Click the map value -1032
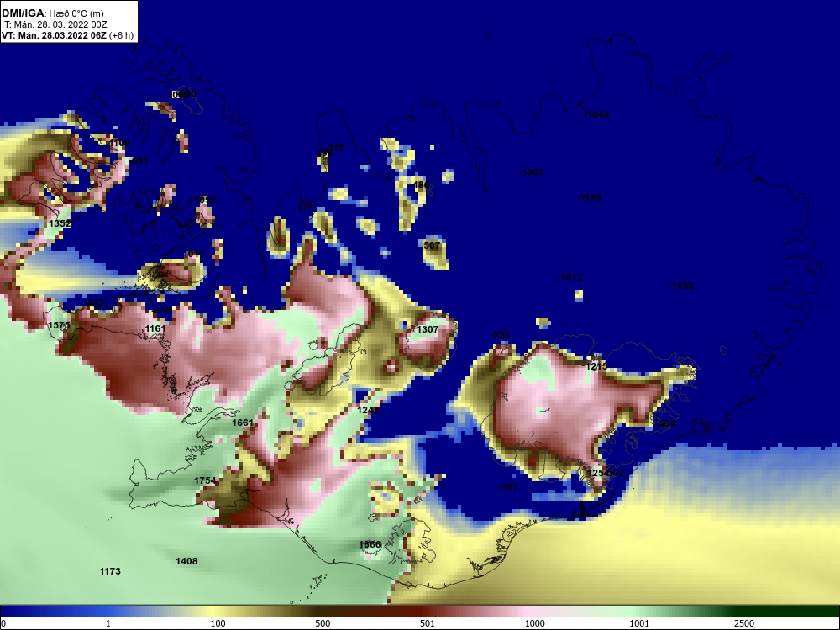This screenshot has height=630, width=840. [x=681, y=286]
